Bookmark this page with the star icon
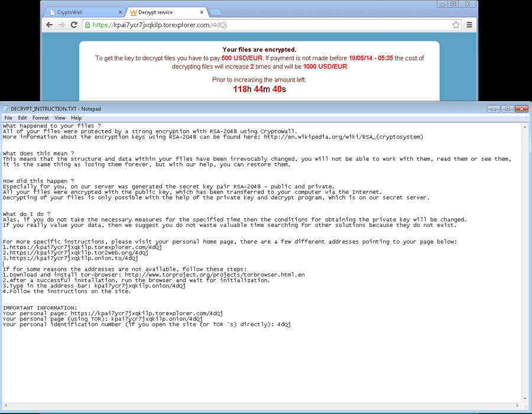The height and width of the screenshot is (414, 532). [456, 25]
